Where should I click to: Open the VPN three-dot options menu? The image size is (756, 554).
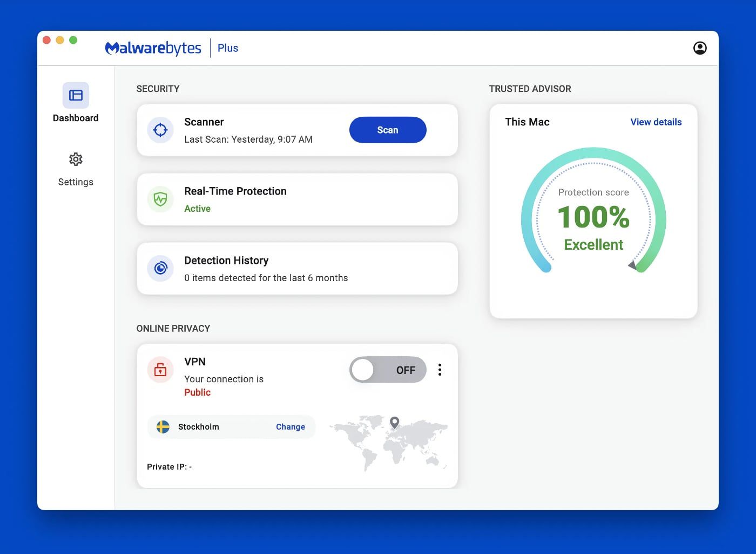[x=440, y=370]
